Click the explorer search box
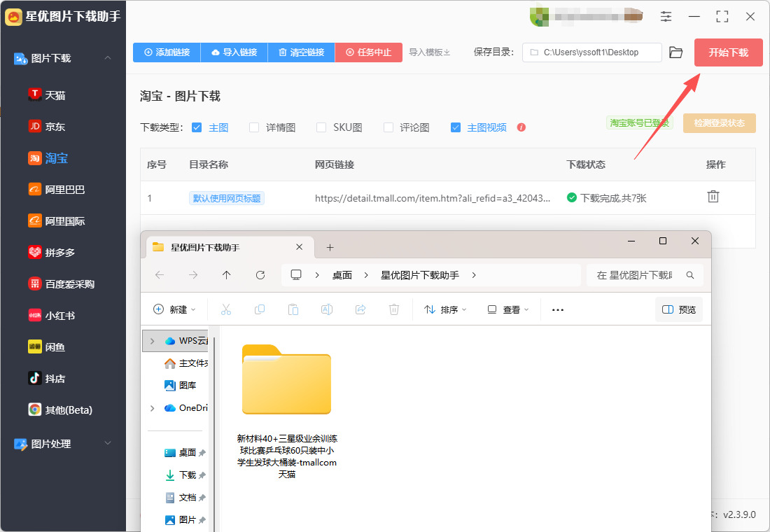Viewport: 770px width, 532px height. pyautogui.click(x=645, y=275)
